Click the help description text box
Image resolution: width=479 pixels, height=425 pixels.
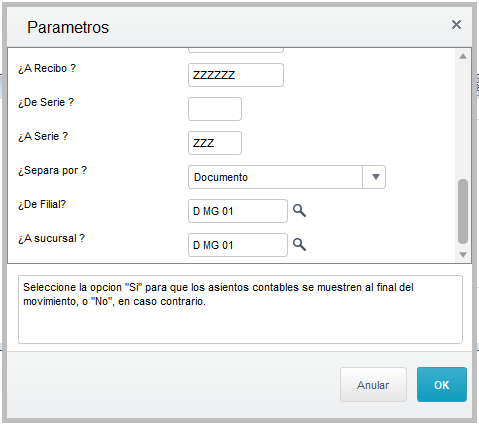240,309
